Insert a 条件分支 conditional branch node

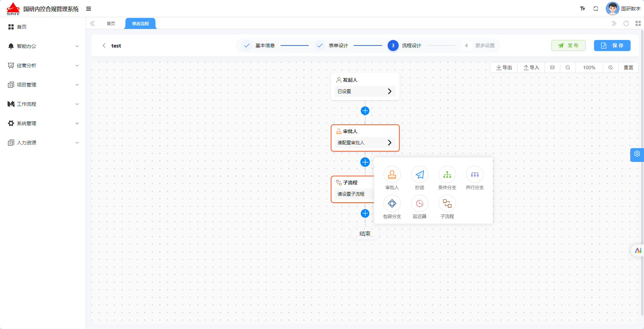tap(447, 175)
